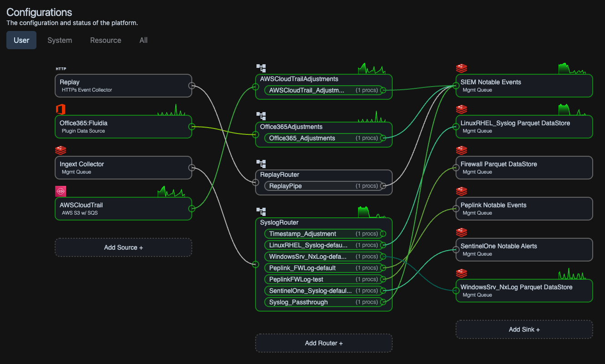
Task: Click the router icon above Office365Adjustments
Action: [261, 116]
